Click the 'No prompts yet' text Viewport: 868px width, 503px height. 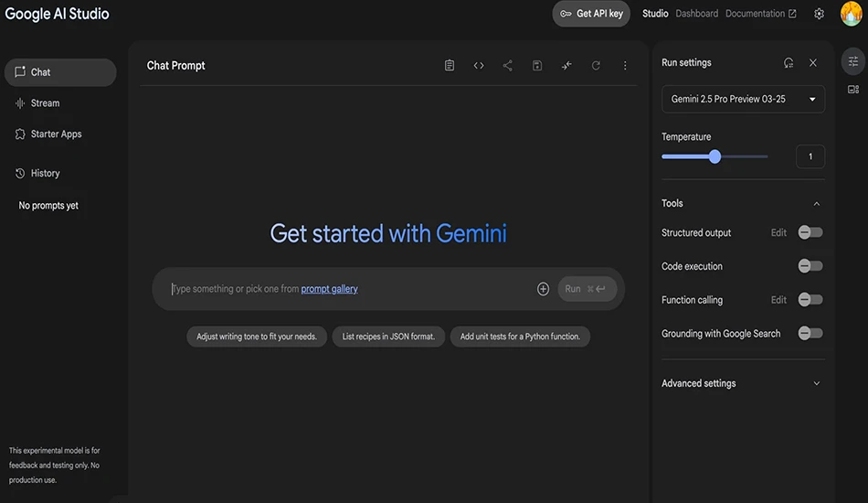pyautogui.click(x=48, y=206)
